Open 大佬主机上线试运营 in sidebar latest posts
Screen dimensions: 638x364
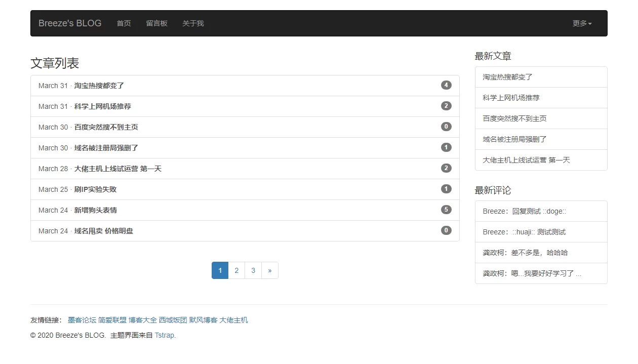pyautogui.click(x=526, y=160)
